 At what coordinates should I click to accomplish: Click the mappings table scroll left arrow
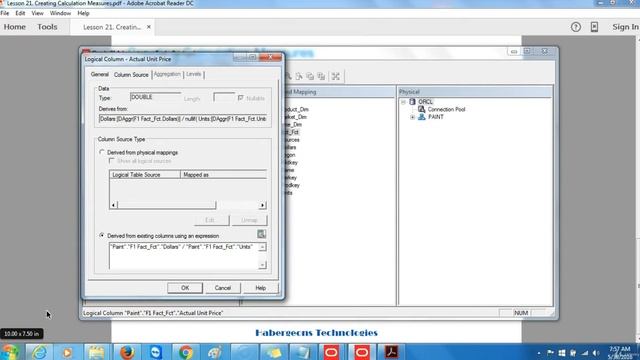click(x=113, y=205)
